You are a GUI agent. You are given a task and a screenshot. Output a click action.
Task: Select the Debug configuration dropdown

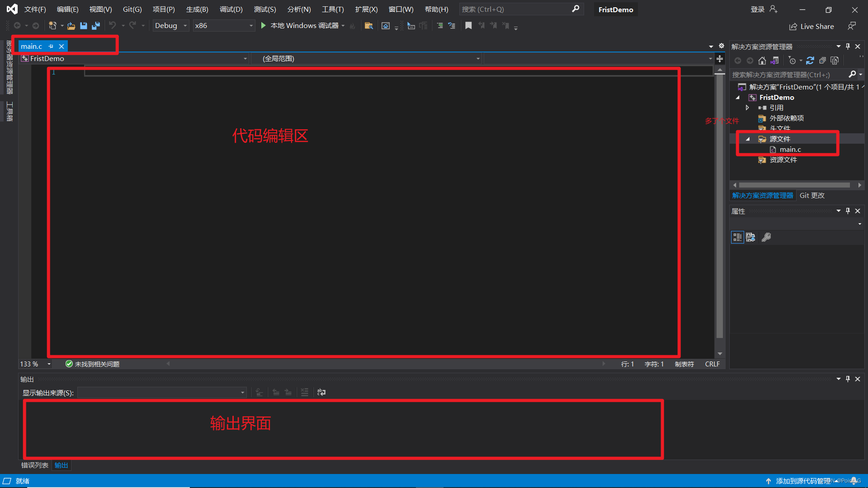[170, 25]
